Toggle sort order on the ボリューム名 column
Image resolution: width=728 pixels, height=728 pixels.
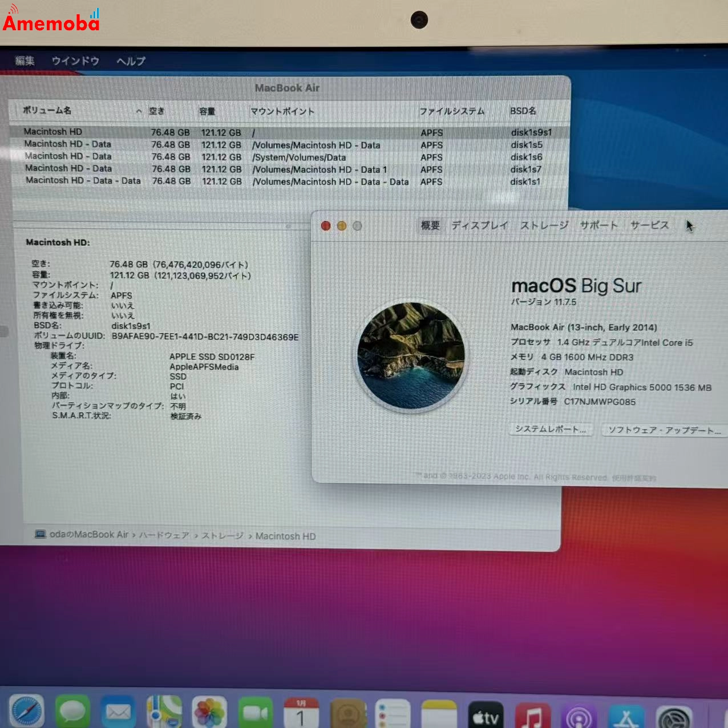[x=46, y=111]
